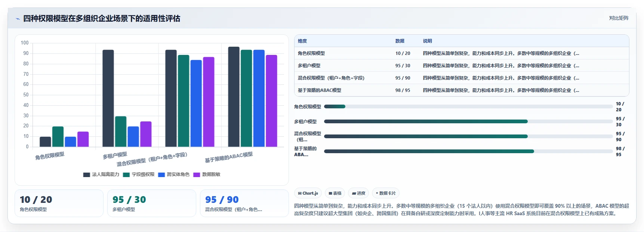This screenshot has width=644, height=232.
Task: Click the tallest bar for 基于策略的ABAC模型
Action: point(234,97)
